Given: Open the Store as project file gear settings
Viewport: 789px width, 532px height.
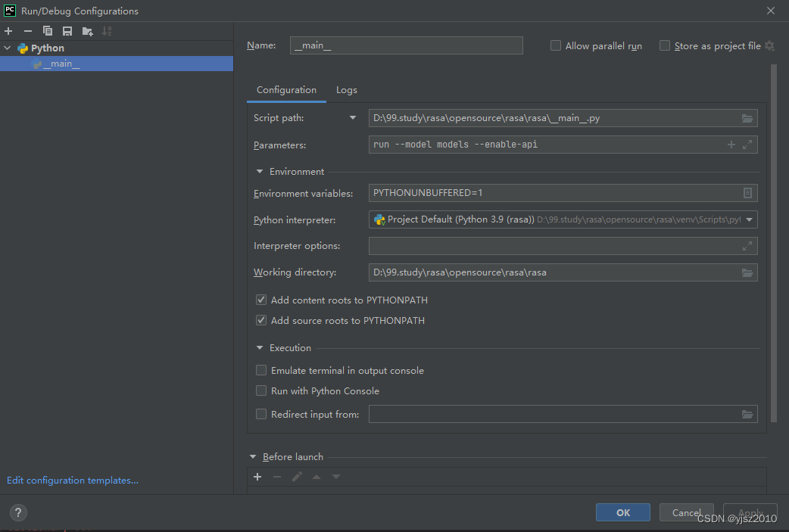Looking at the screenshot, I should click(769, 45).
